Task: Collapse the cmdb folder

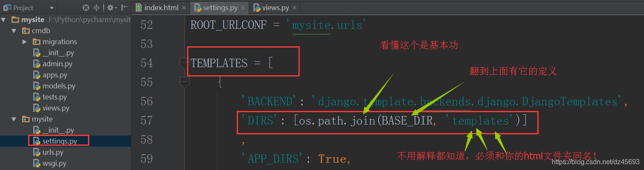Action: 14,31
